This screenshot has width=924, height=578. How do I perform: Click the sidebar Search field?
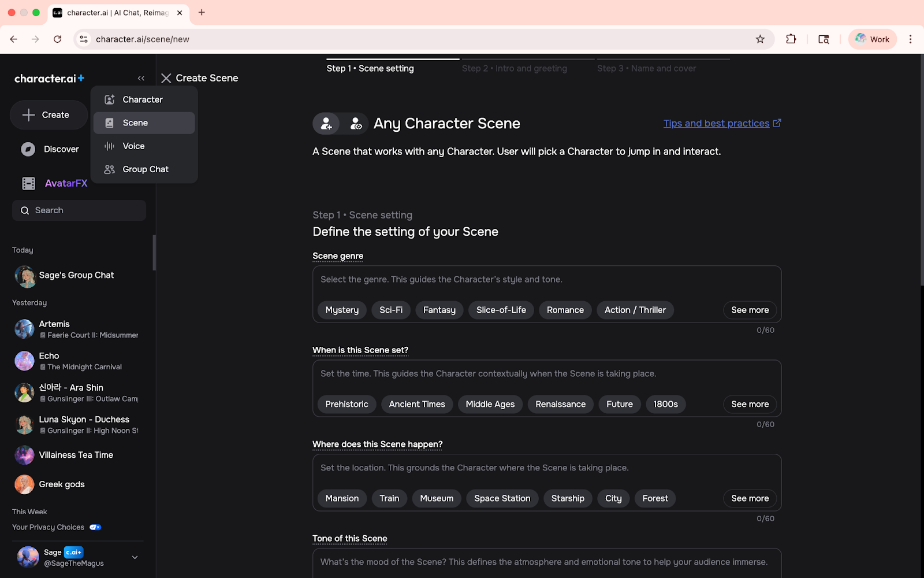(x=79, y=210)
